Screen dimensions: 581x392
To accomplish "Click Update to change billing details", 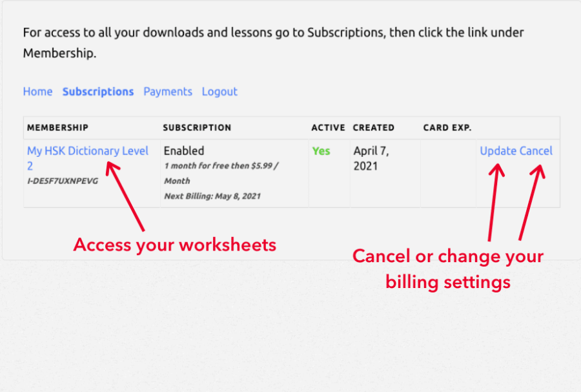I will tap(498, 151).
